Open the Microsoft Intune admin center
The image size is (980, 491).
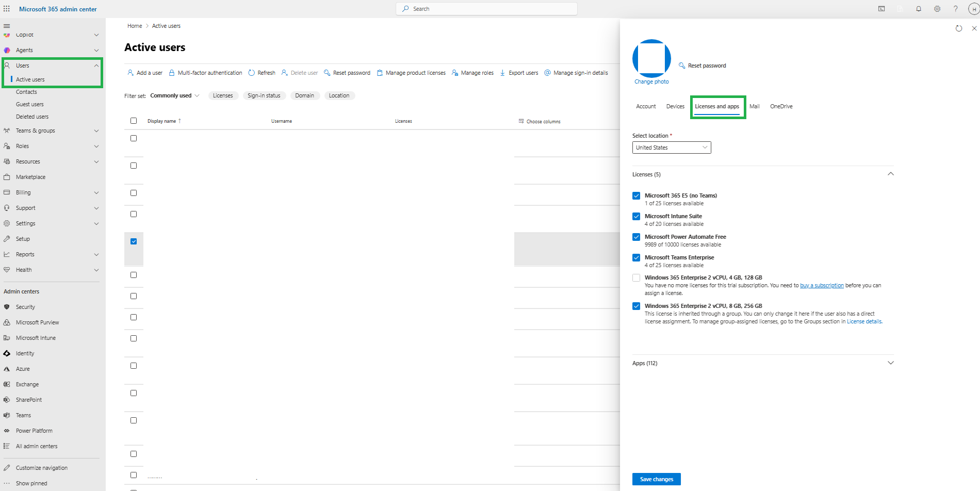[x=36, y=338]
